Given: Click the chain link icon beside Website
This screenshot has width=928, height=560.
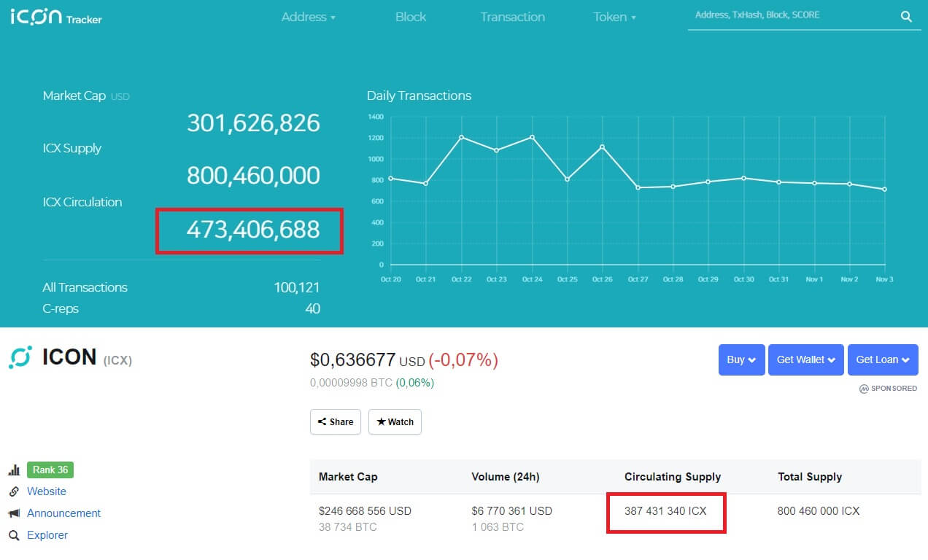Looking at the screenshot, I should [14, 491].
